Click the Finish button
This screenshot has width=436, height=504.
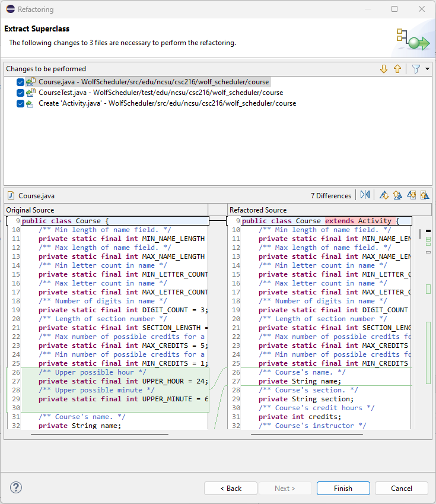343,488
